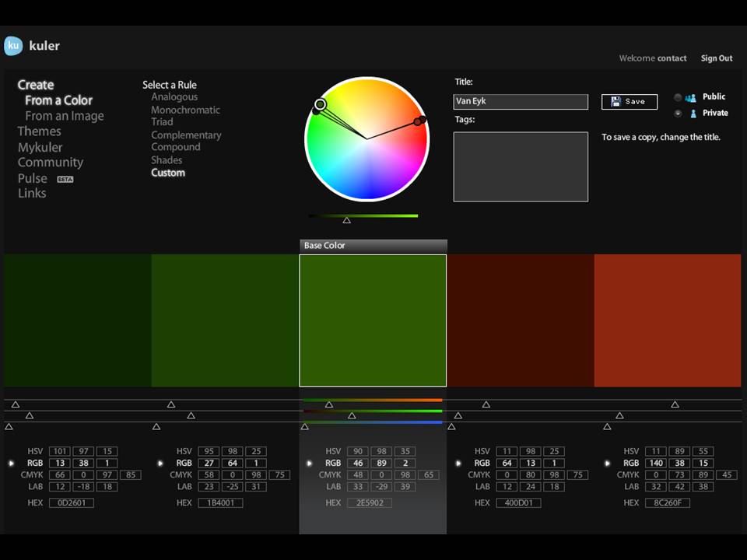Go to the Community section

point(51,163)
